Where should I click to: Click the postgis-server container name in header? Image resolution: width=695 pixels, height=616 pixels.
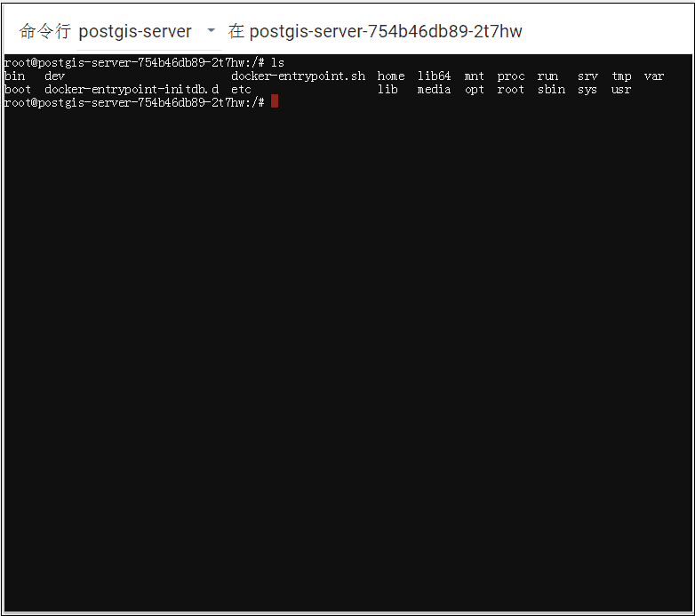click(x=135, y=31)
